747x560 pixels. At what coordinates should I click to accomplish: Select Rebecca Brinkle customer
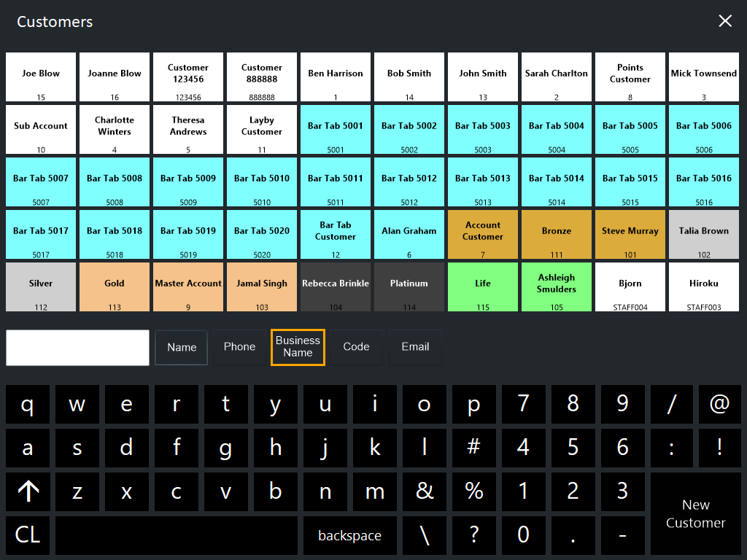pyautogui.click(x=336, y=287)
